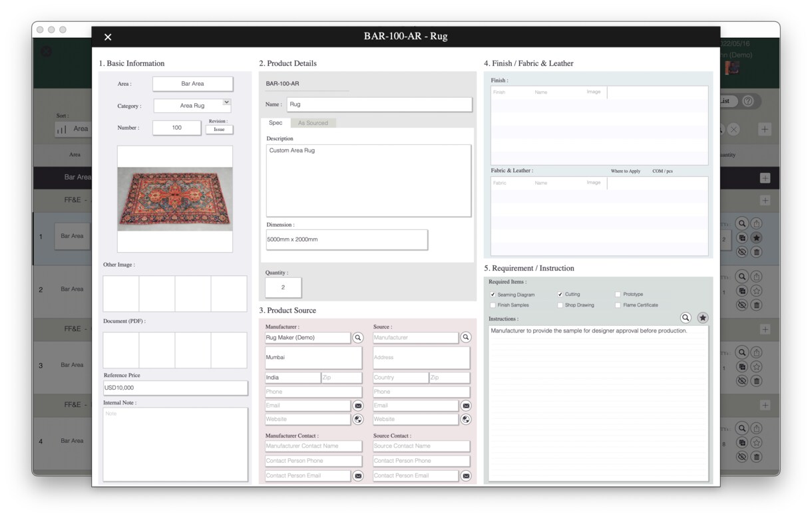Open magnifier icon for row 2 in background list
812x518 pixels.
point(742,277)
